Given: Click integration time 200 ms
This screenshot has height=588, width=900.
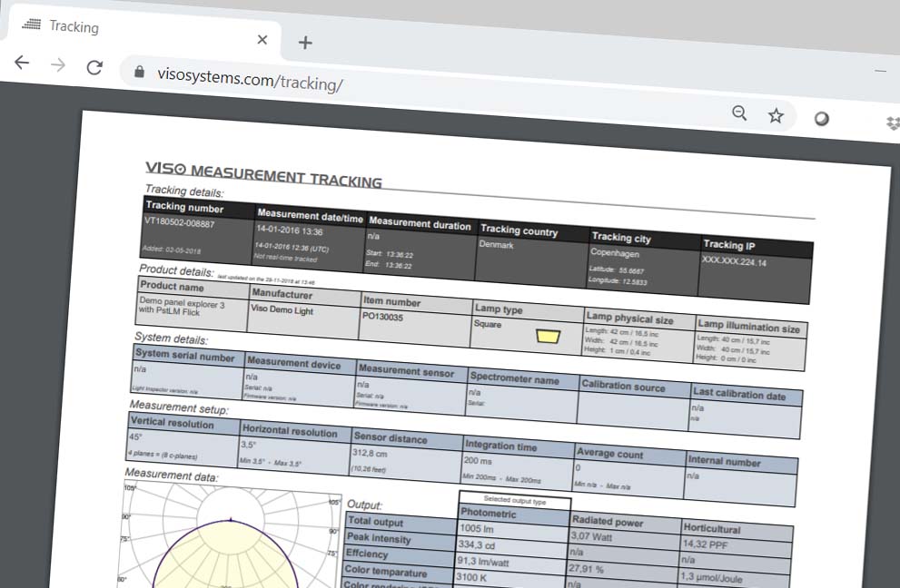Looking at the screenshot, I should pyautogui.click(x=478, y=461).
